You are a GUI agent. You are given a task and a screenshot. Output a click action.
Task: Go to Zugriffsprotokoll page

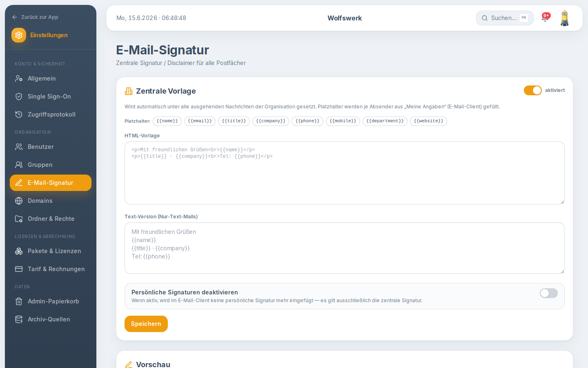pos(51,114)
